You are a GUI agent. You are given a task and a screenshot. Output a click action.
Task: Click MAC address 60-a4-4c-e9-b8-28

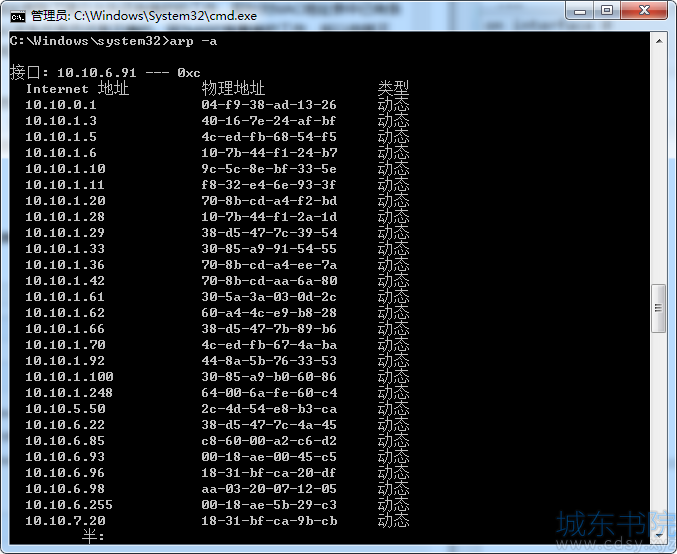(x=269, y=313)
